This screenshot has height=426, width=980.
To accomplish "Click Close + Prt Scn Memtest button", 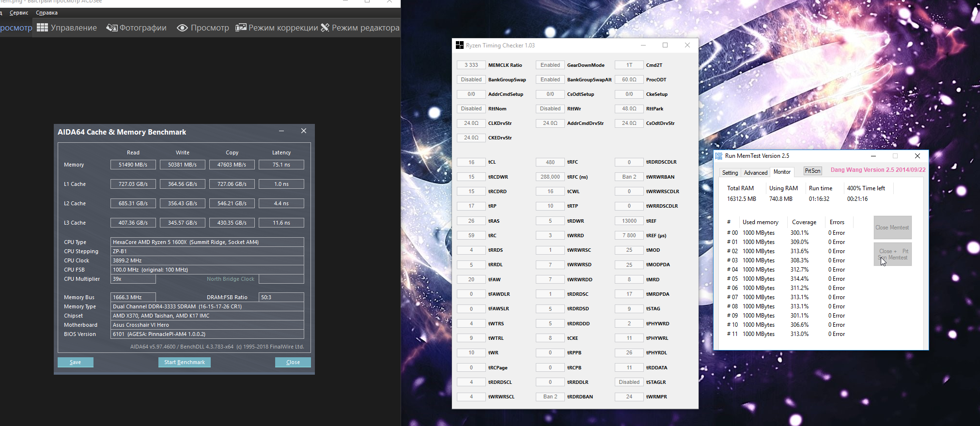I will tap(892, 254).
